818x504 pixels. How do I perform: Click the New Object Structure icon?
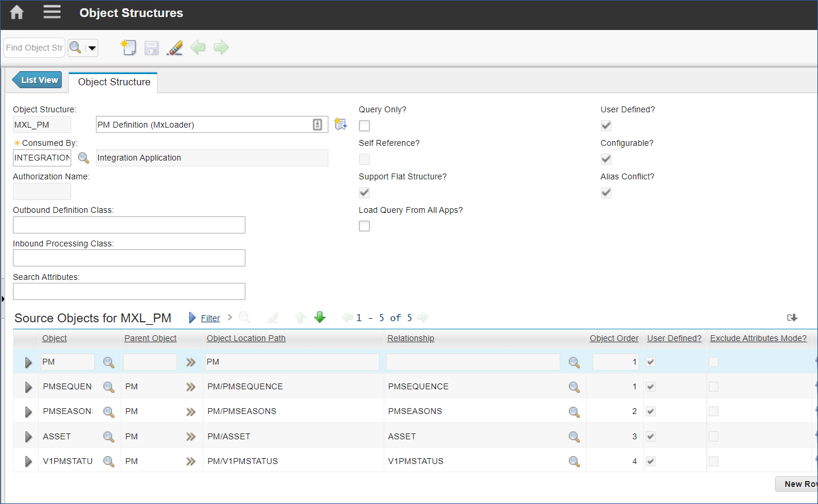tap(128, 48)
